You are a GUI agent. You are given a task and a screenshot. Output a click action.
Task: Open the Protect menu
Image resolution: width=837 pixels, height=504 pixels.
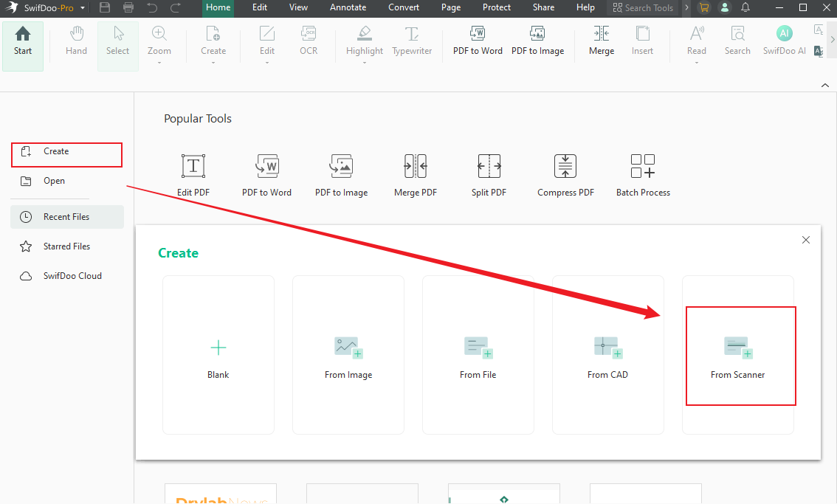pyautogui.click(x=496, y=7)
